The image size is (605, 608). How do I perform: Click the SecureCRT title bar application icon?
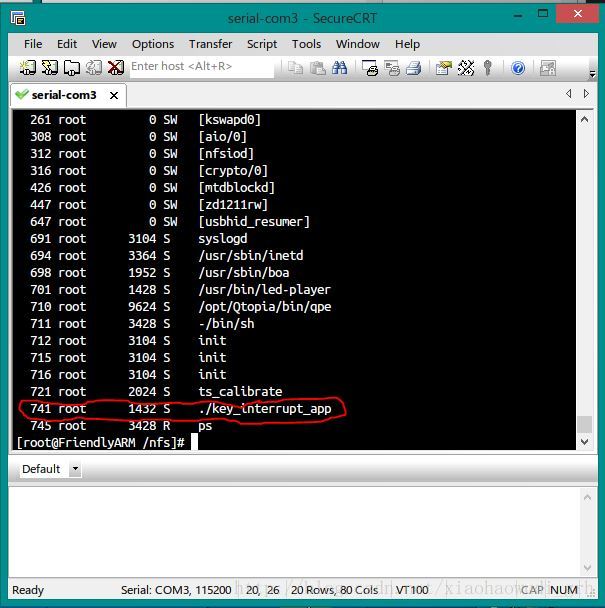point(18,18)
